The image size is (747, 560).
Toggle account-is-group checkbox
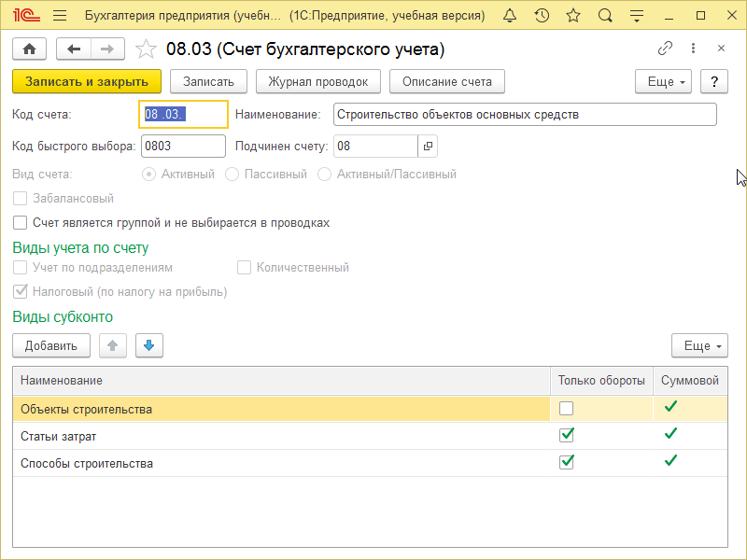click(x=20, y=223)
